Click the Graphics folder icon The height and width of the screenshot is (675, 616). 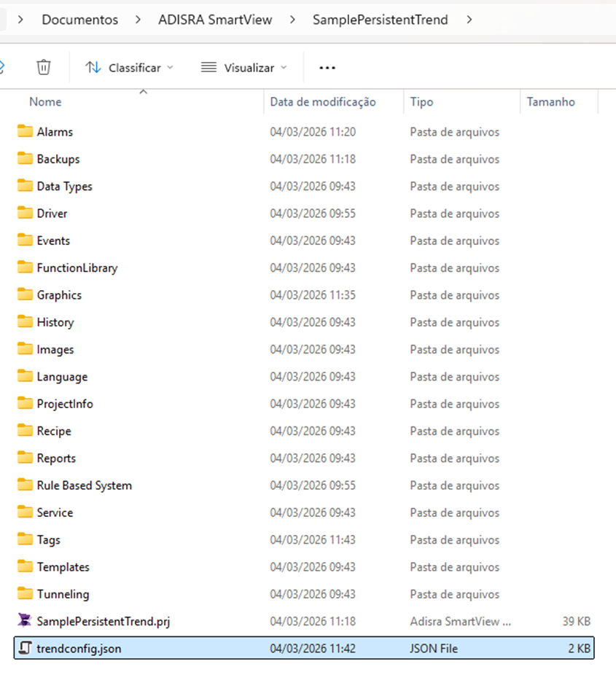tap(26, 295)
